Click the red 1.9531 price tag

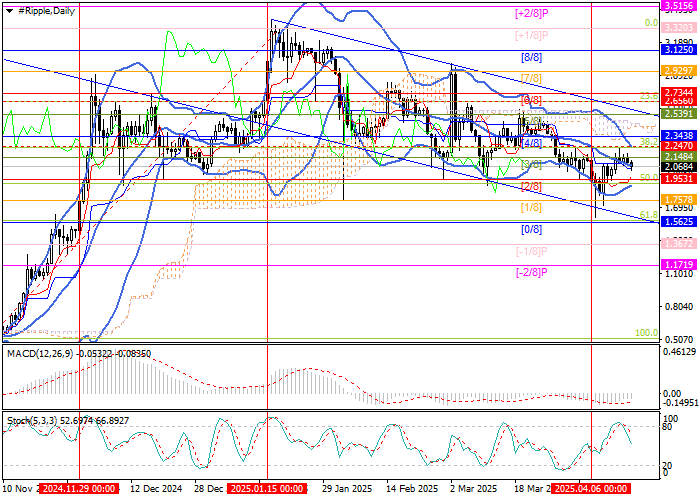679,178
